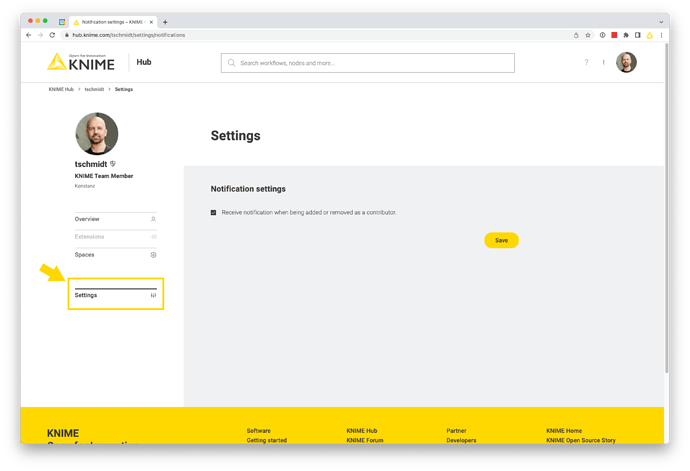The image size is (690, 471).
Task: Open the vertical dots menu next to help
Action: point(603,63)
